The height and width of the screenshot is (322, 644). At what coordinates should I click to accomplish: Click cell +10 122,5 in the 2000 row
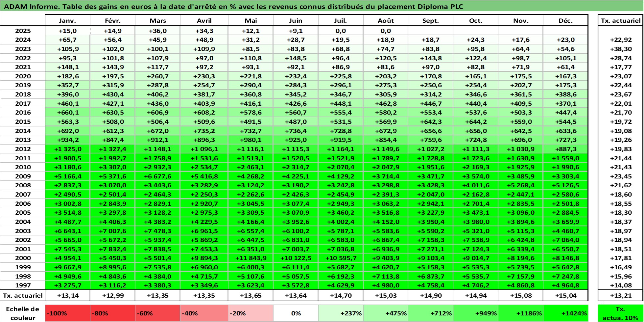[296, 258]
